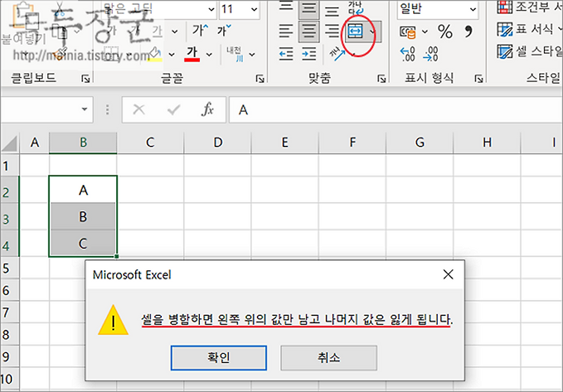Click the Name Box field
Screen dimensions: 563x392
point(47,110)
